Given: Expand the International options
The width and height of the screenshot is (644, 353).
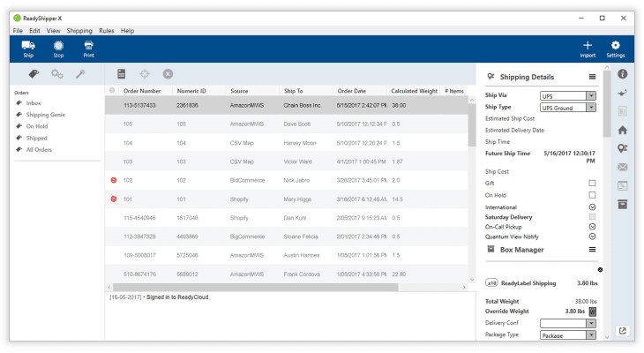Looking at the screenshot, I should 592,207.
